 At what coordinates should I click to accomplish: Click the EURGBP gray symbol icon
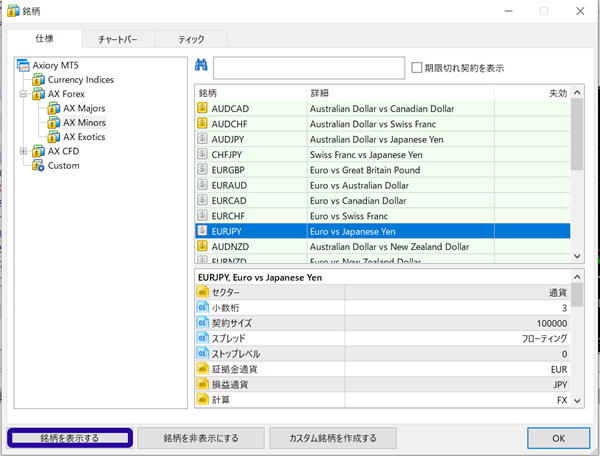click(202, 169)
